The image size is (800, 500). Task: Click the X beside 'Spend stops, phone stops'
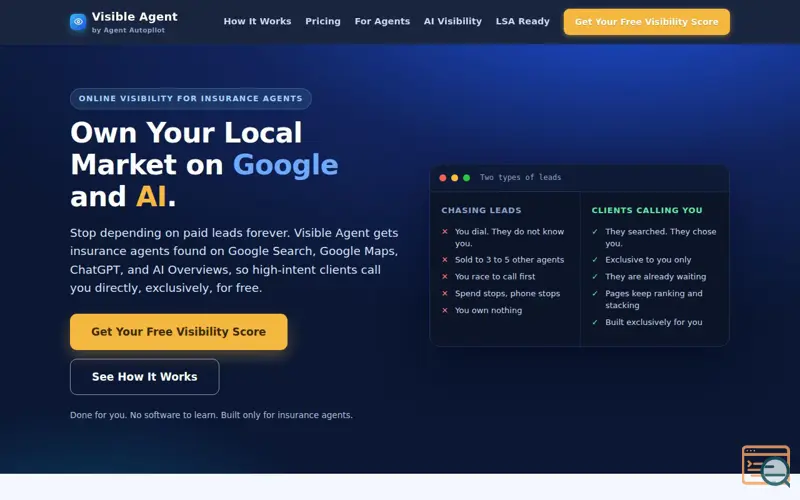tap(445, 293)
